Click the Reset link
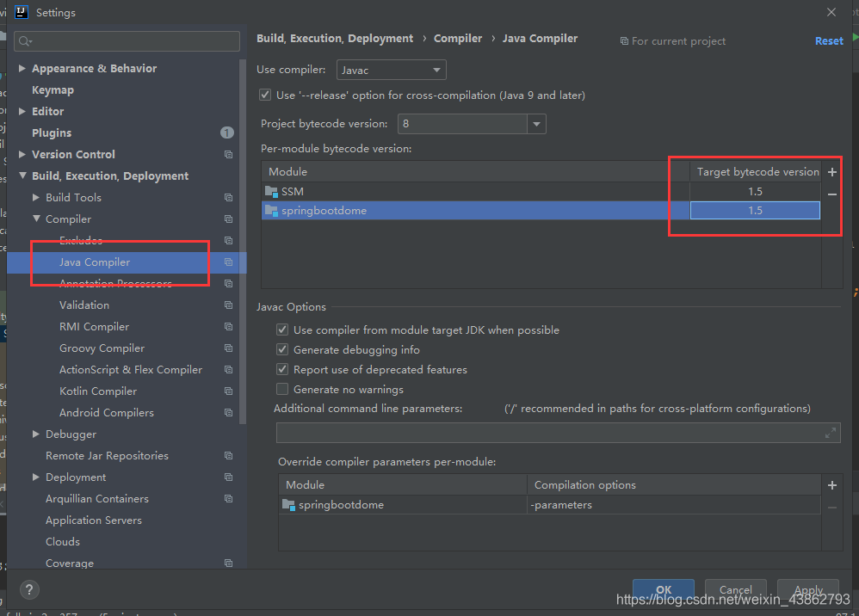The height and width of the screenshot is (616, 859). [829, 41]
